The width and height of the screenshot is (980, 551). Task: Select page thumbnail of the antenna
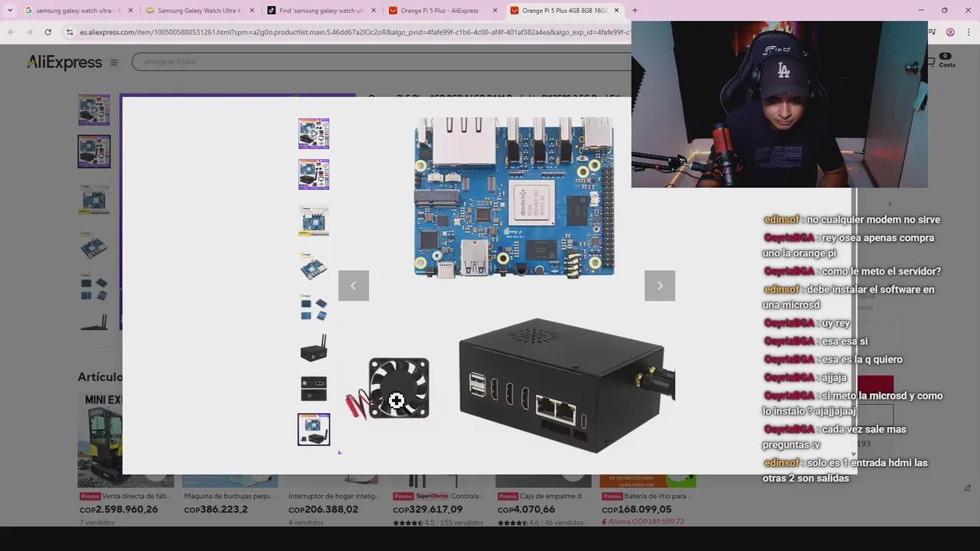94,321
